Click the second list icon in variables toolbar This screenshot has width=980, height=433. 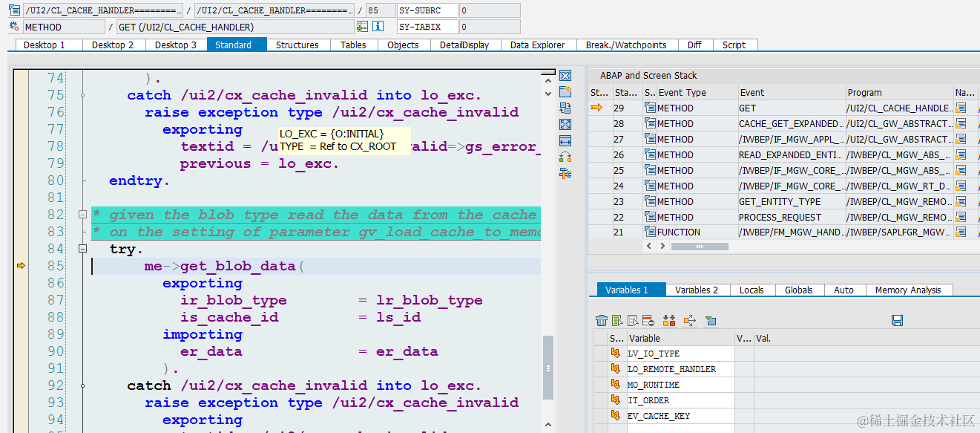tap(633, 321)
